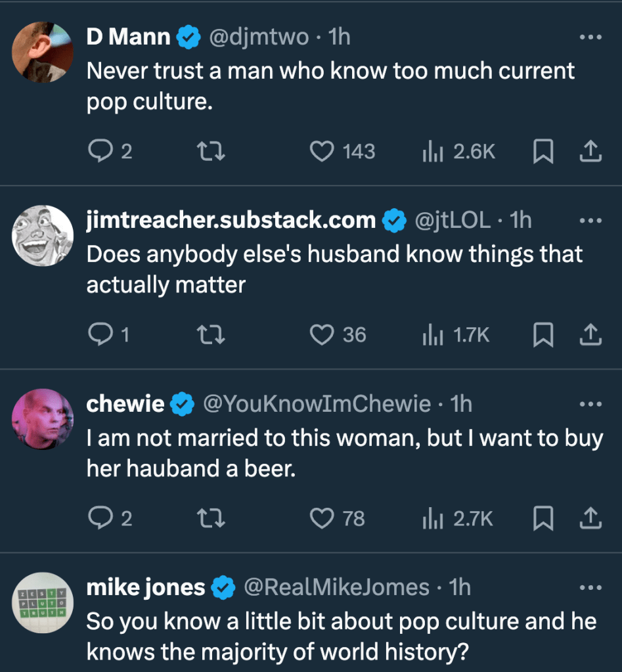The height and width of the screenshot is (672, 622).
Task: Reply to D Mann's tweet
Action: point(100,152)
